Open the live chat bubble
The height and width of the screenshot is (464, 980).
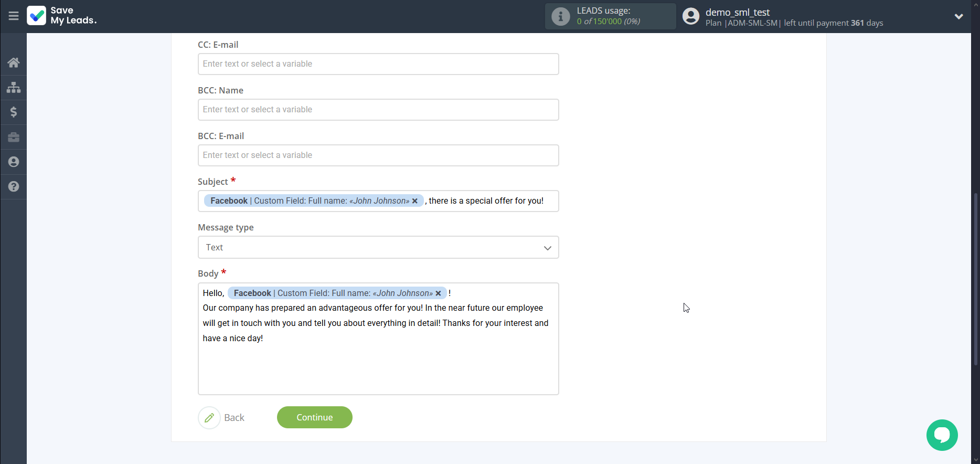[942, 435]
